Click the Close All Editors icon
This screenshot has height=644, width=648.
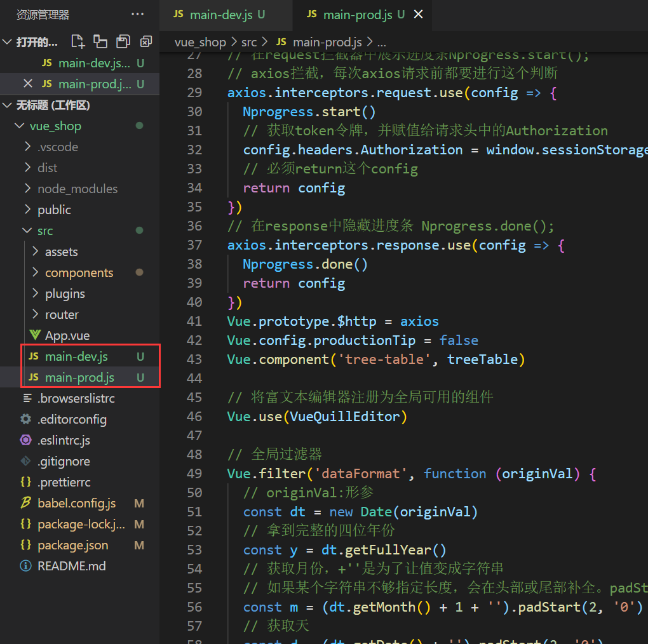tap(146, 42)
